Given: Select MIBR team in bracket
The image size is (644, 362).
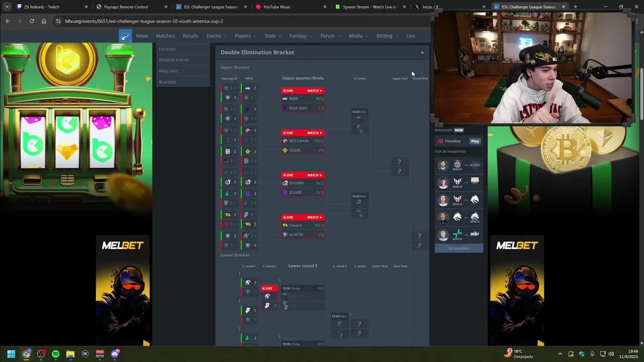Looking at the screenshot, I should 303,99.
